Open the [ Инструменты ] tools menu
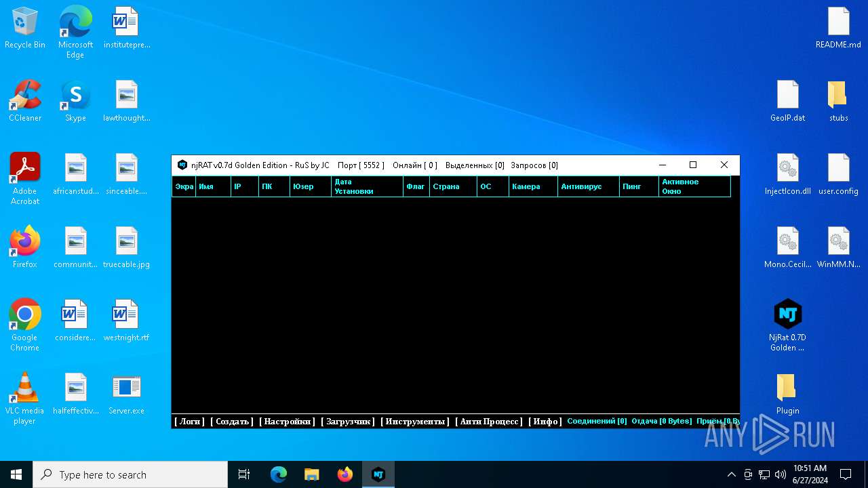This screenshot has height=488, width=868. pyautogui.click(x=415, y=422)
